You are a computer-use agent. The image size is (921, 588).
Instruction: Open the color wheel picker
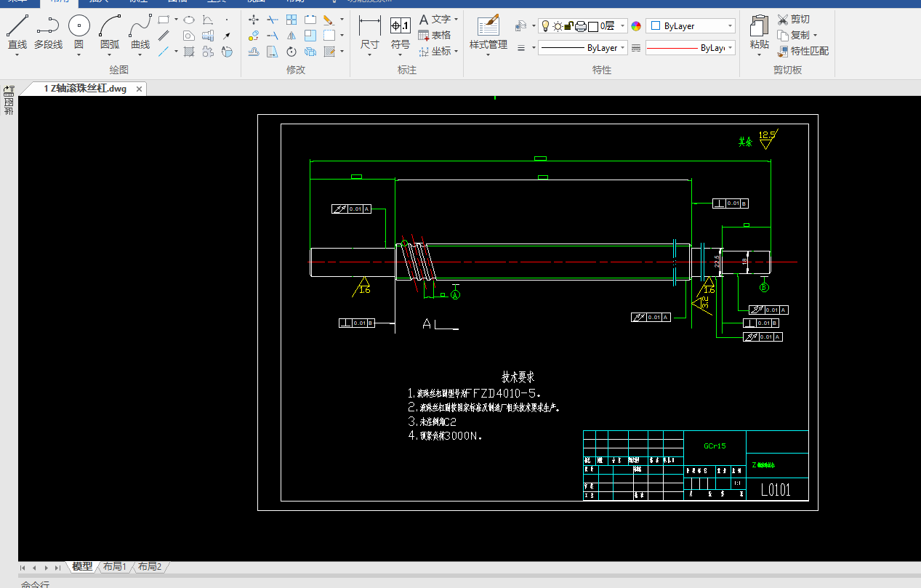636,26
